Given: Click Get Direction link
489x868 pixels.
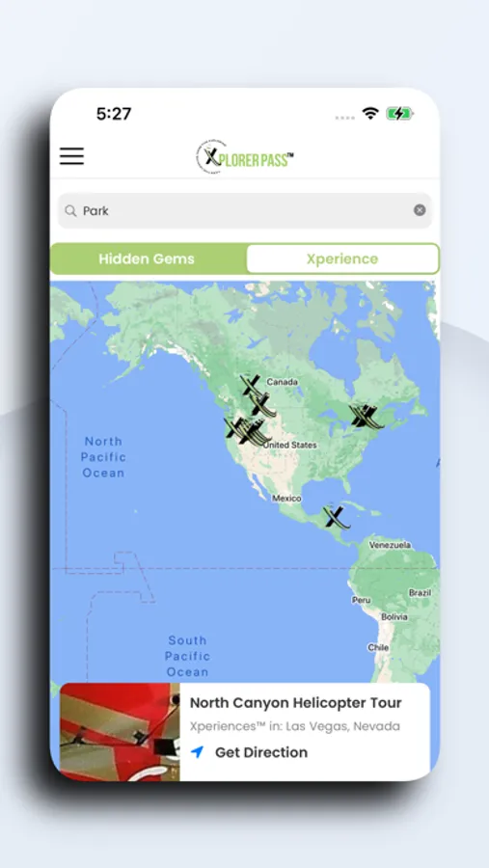Looking at the screenshot, I should click(x=260, y=752).
